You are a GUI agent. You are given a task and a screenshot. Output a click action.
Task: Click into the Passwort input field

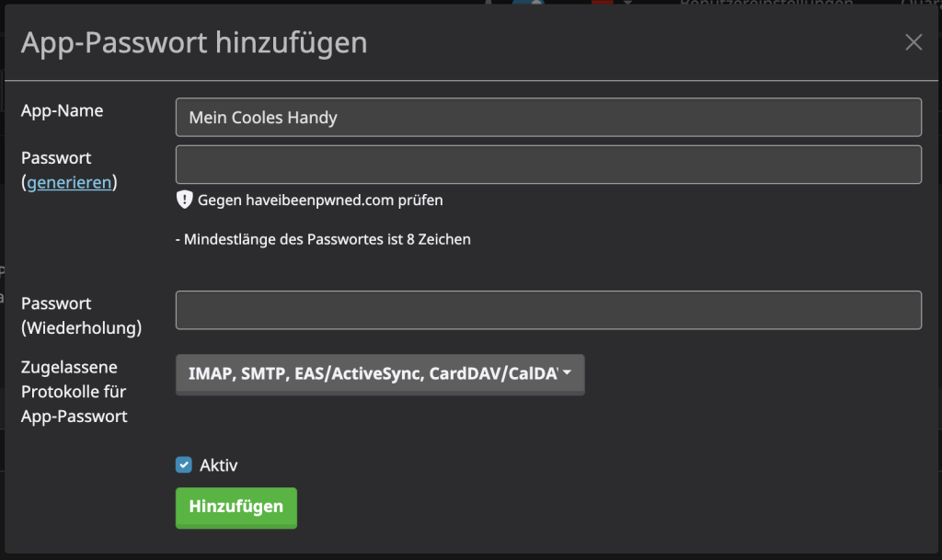[548, 165]
